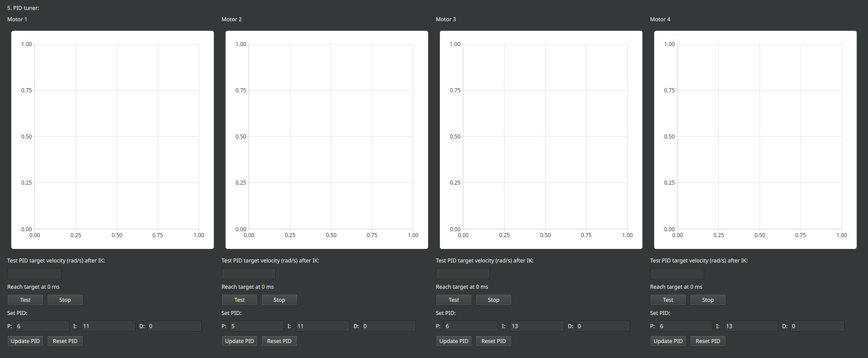
Task: Click Motor 4 'Set PID:' label
Action: pos(660,313)
